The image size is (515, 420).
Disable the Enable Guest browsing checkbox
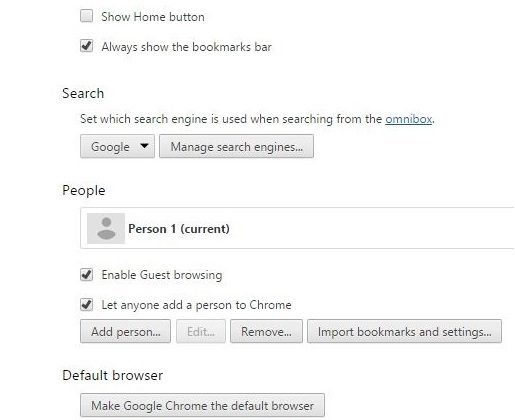(x=87, y=275)
